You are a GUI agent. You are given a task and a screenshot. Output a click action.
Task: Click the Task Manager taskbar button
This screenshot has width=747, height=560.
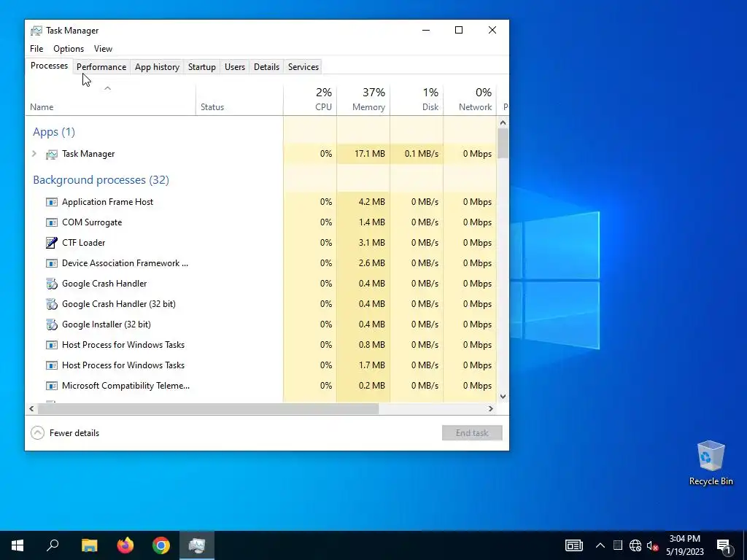(x=197, y=545)
